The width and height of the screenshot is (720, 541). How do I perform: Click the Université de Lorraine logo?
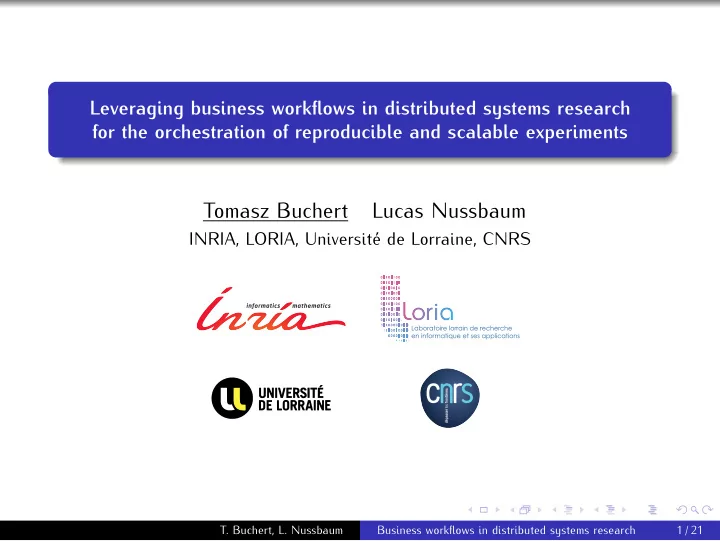coord(271,398)
